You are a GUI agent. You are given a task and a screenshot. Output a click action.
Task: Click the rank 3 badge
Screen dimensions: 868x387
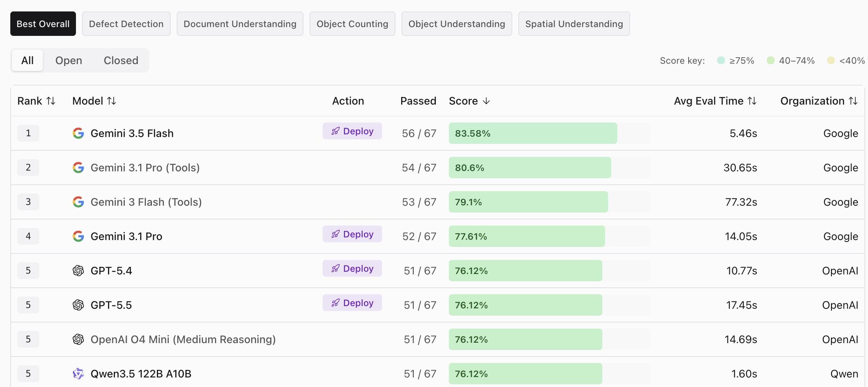tap(28, 202)
